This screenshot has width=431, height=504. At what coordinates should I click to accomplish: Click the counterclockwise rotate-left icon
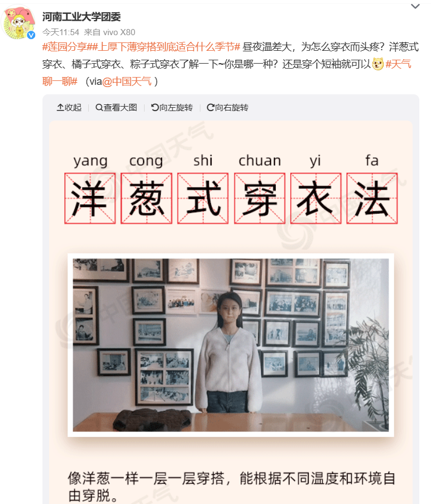tap(155, 107)
